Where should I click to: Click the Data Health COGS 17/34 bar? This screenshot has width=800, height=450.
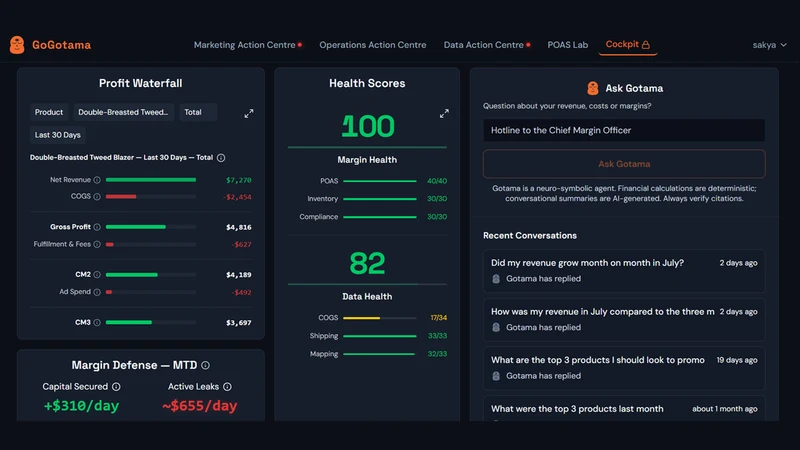pos(380,318)
